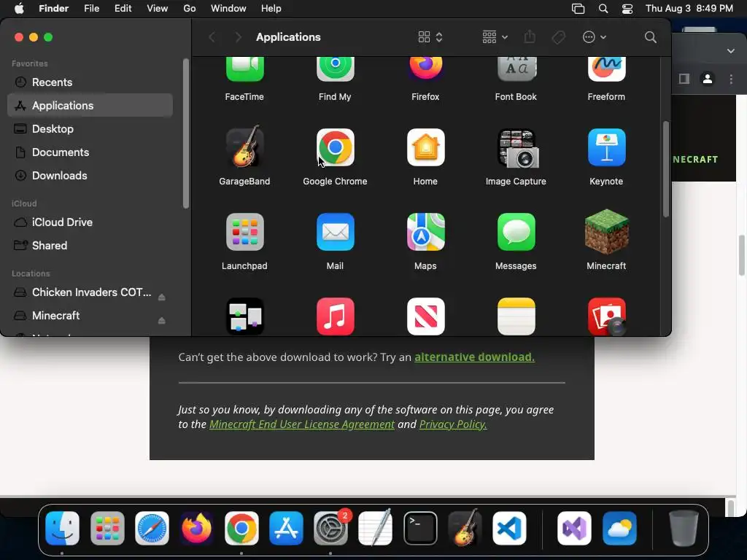Screen dimensions: 747x560
Task: Open the Mail app icon
Action: (x=335, y=232)
